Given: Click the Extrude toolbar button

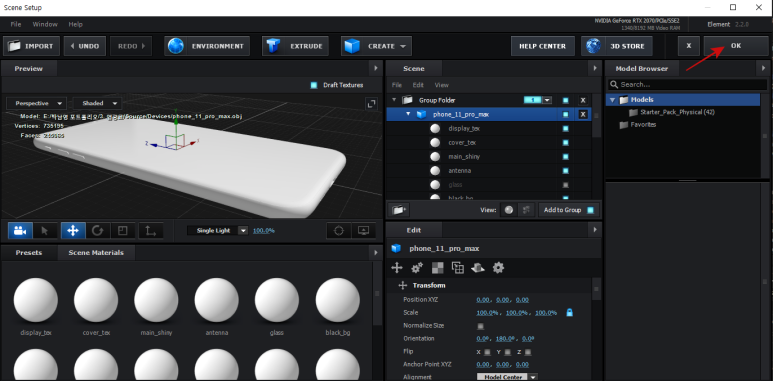Looking at the screenshot, I should tap(295, 46).
